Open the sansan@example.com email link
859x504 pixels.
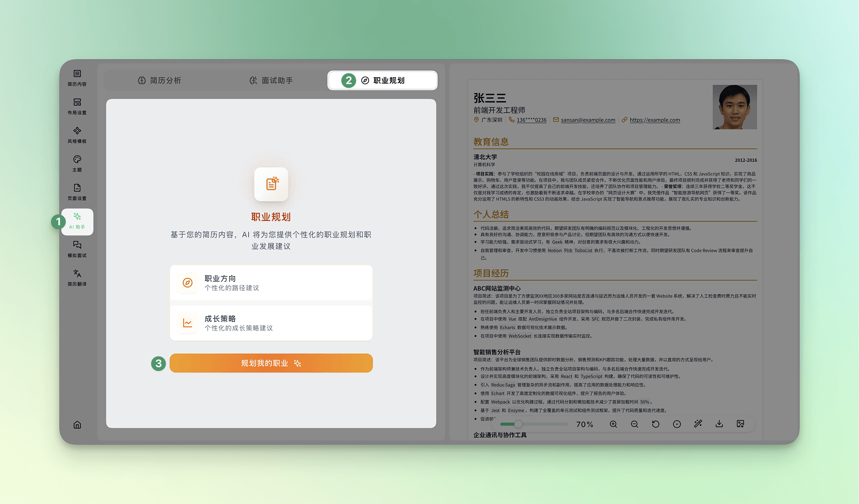click(x=587, y=120)
